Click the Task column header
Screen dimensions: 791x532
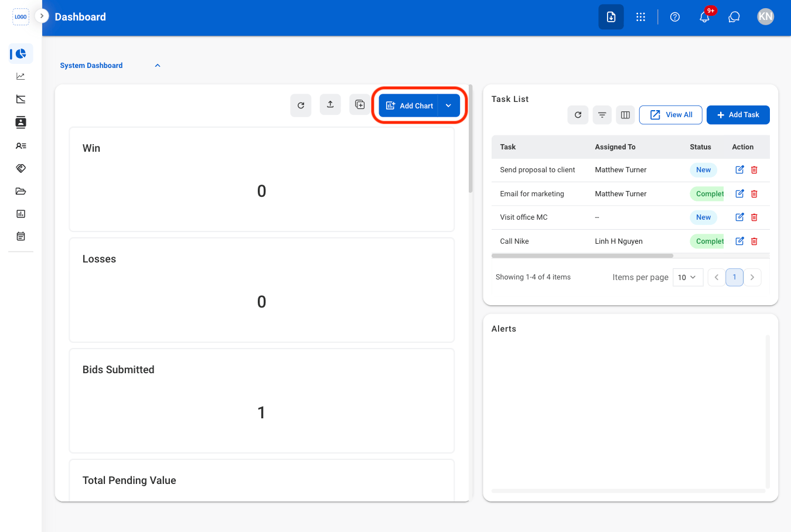point(508,147)
